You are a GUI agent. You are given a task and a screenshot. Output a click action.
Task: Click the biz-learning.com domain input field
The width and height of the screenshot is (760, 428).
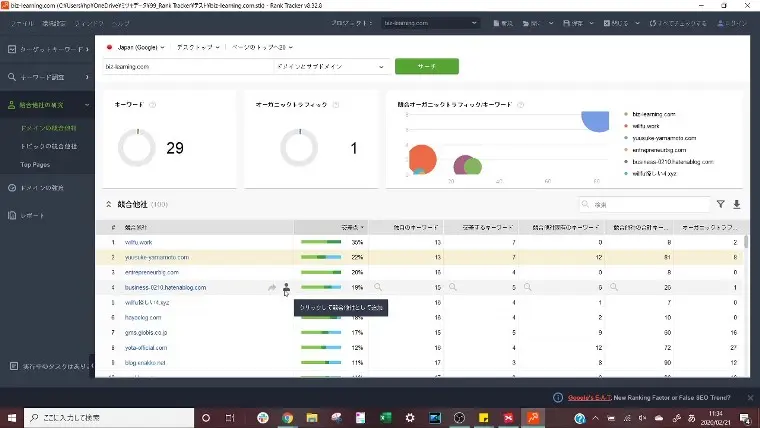coord(185,67)
